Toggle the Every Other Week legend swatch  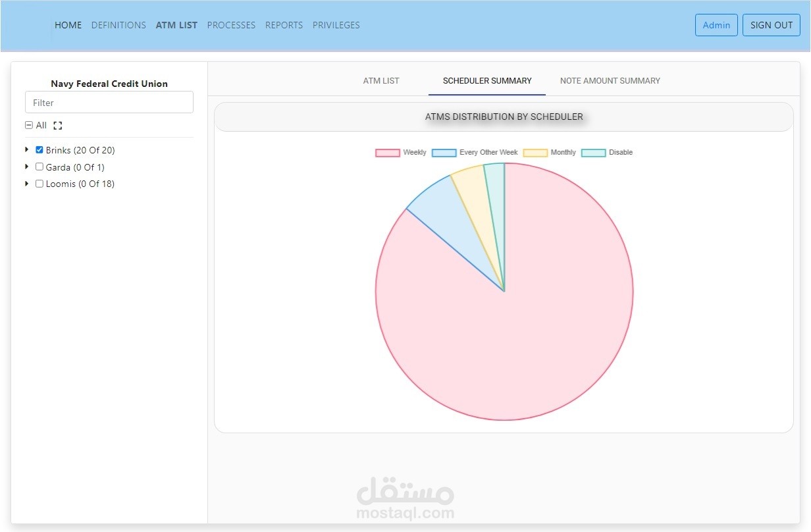[x=444, y=153]
